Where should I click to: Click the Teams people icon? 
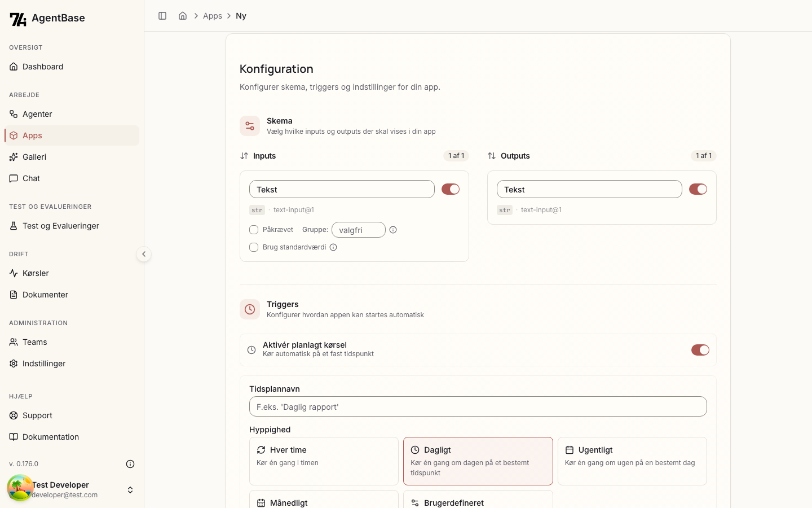(x=14, y=342)
